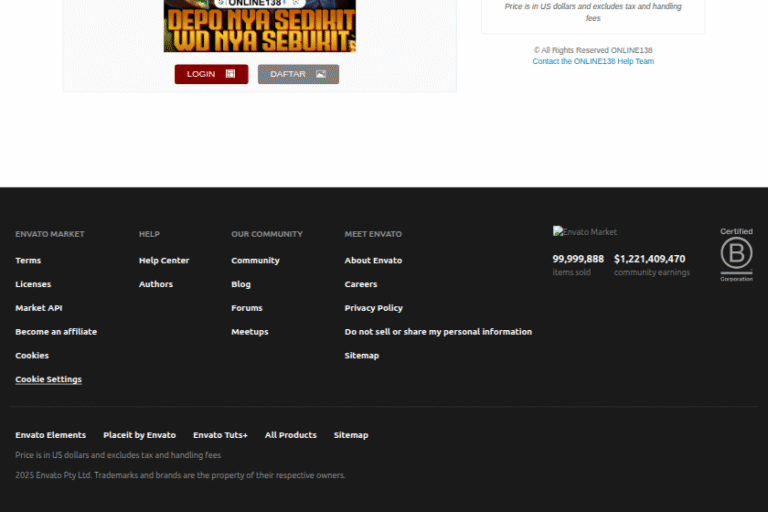
Task: Select Become an affiliate link
Action: point(56,332)
